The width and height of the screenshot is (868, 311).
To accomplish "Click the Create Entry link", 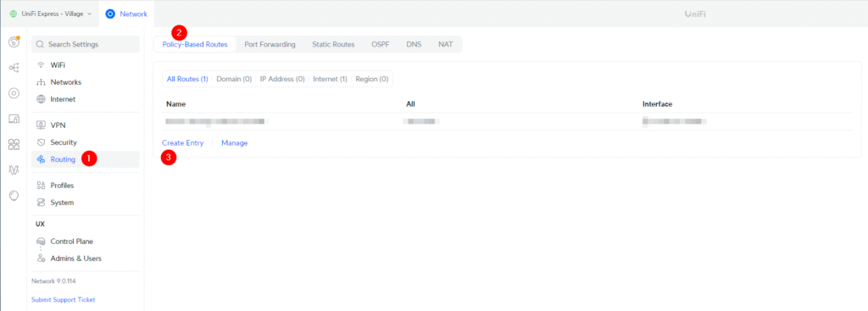I will click(183, 142).
